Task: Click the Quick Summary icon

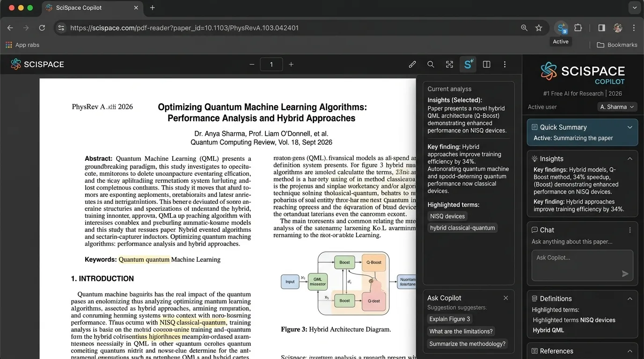Action: click(x=534, y=127)
